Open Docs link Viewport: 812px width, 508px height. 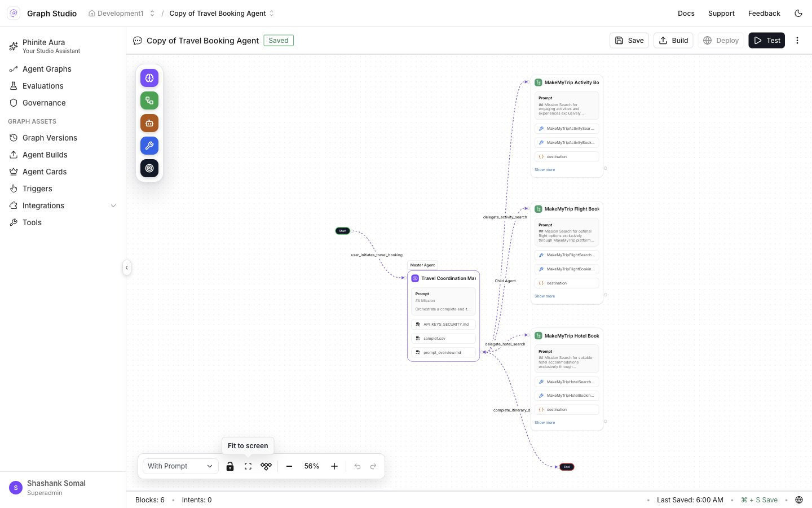click(686, 13)
